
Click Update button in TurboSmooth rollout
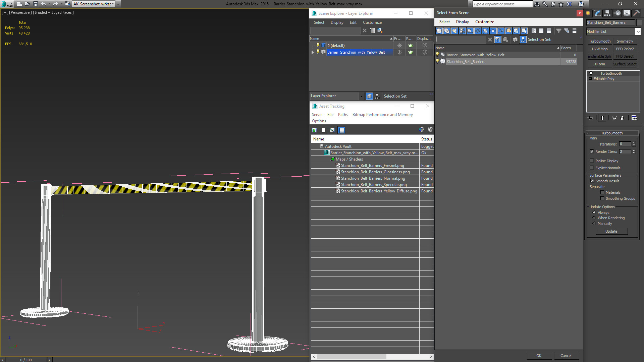611,231
